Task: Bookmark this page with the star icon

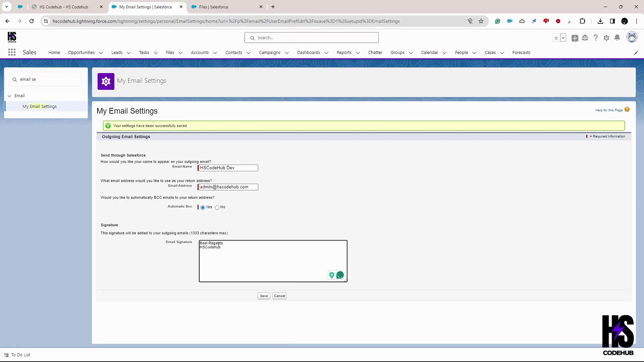Action: pos(481,21)
